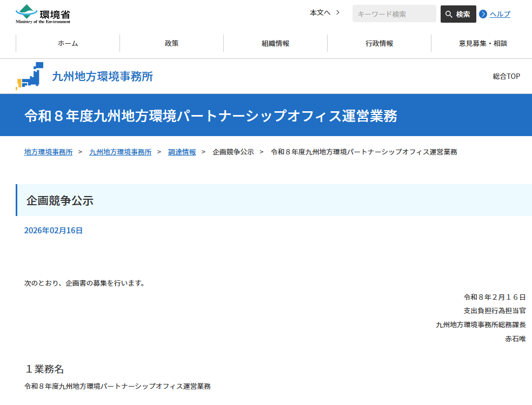
Task: Click the blue arrow help icon
Action: point(483,14)
